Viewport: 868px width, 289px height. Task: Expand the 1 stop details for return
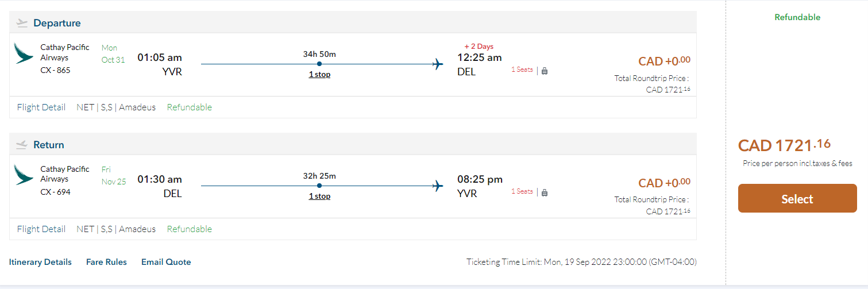[x=319, y=196]
